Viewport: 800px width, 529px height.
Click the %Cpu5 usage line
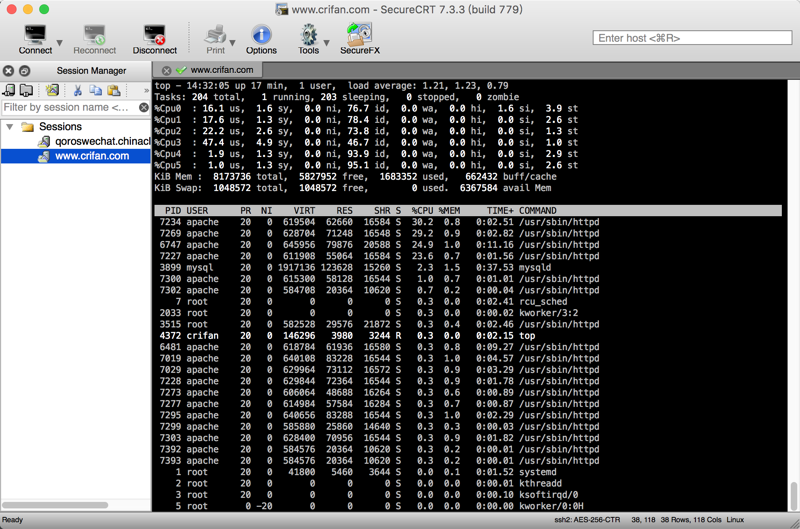[x=366, y=165]
